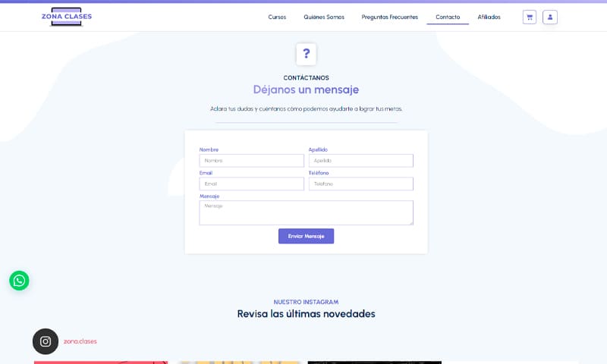Image resolution: width=607 pixels, height=364 pixels.
Task: Open WhatsApp chat floating button
Action: [19, 281]
